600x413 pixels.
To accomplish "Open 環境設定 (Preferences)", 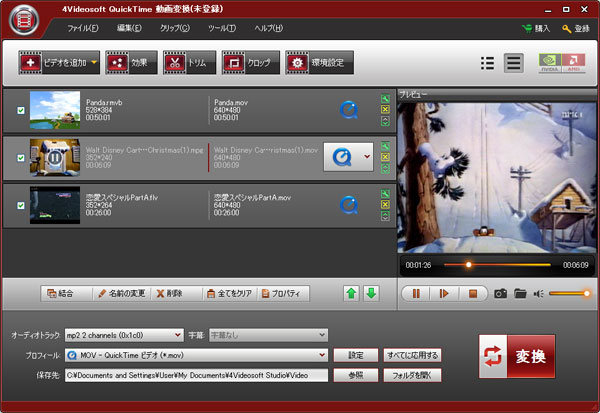I will coord(319,62).
